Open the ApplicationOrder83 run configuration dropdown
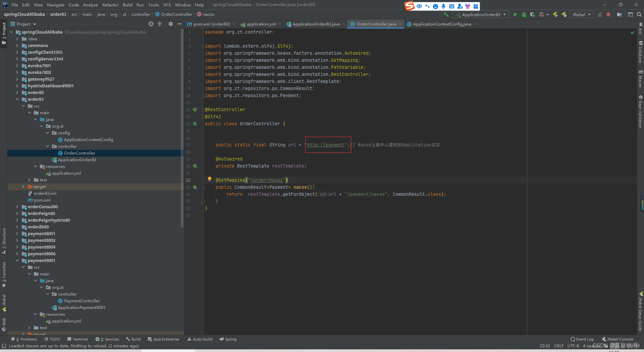Viewport: 644px width, 352px height. [x=481, y=14]
